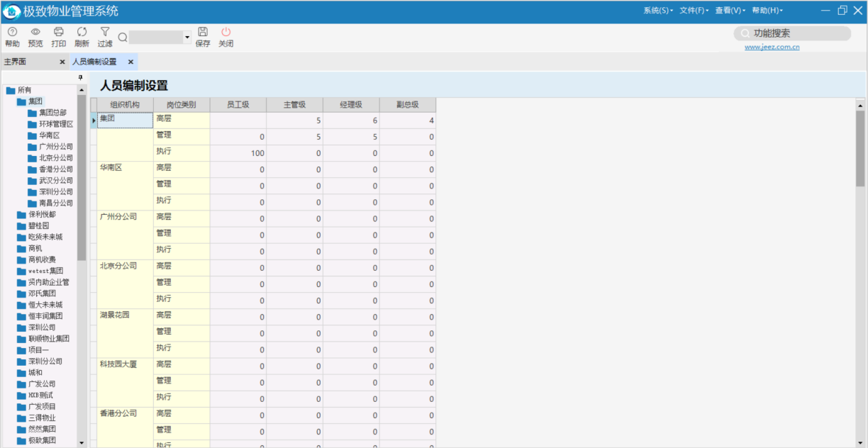
Task: Select 吃货未来城 in the tree
Action: [x=45, y=237]
